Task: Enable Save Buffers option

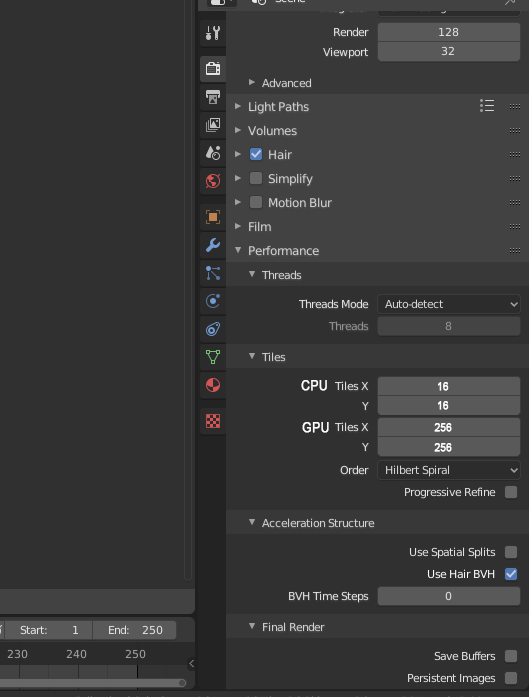Action: pos(511,656)
